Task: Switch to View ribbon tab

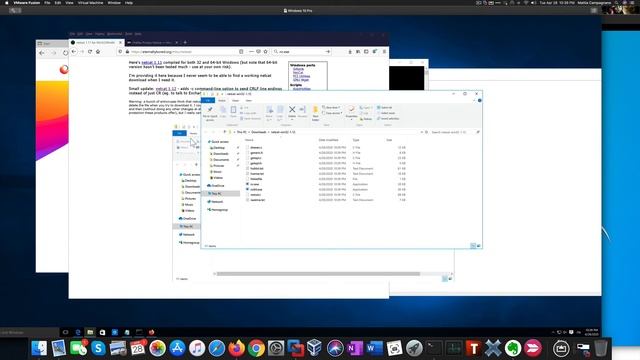Action: [249, 100]
